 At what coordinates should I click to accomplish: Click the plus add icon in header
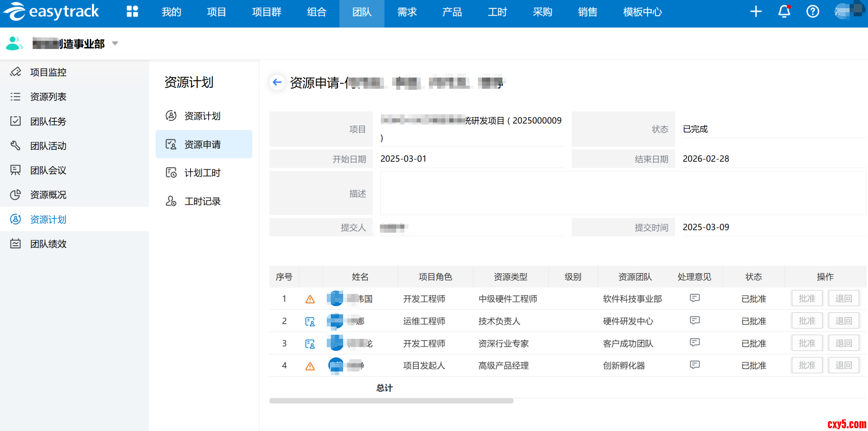point(756,12)
